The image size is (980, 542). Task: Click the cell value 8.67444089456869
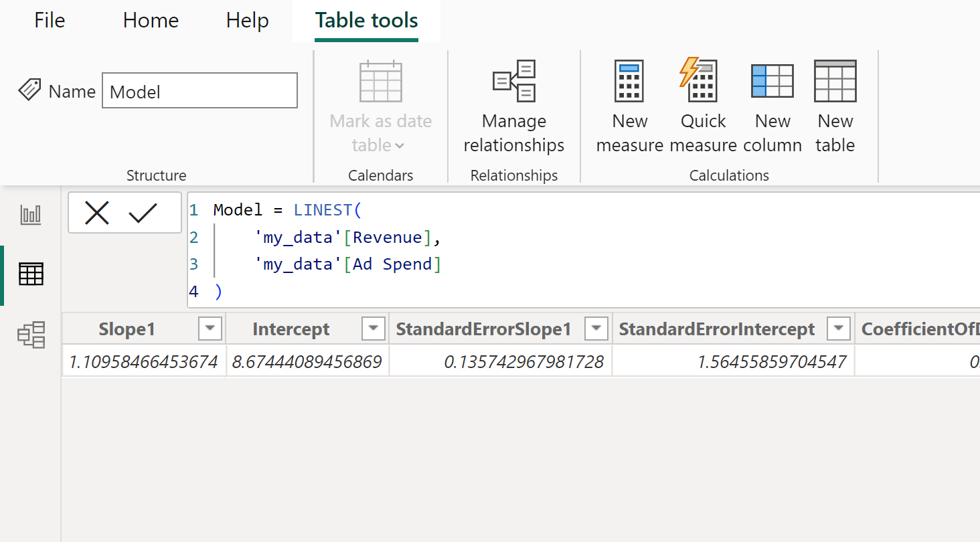click(307, 362)
